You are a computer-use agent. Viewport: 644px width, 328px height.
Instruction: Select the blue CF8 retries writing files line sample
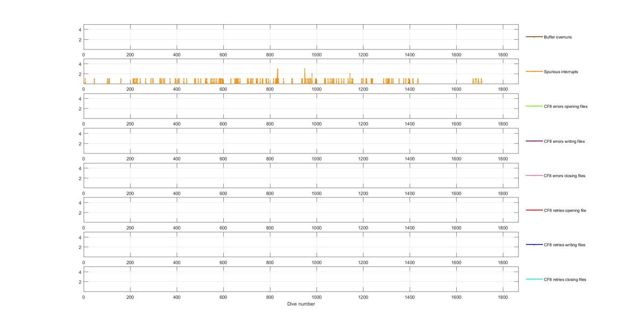tap(534, 245)
